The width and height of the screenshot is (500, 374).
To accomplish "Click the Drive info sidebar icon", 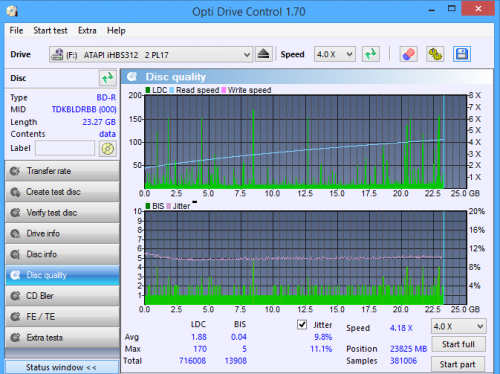I will point(15,234).
